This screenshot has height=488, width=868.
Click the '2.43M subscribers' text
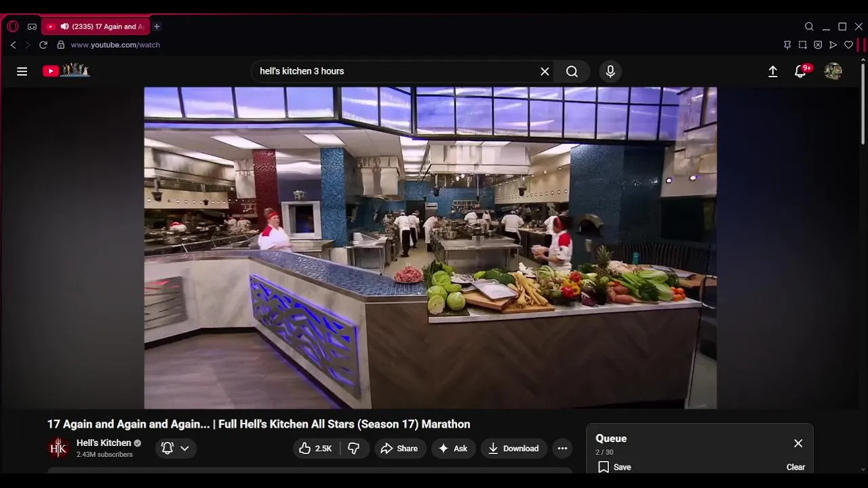pyautogui.click(x=104, y=455)
